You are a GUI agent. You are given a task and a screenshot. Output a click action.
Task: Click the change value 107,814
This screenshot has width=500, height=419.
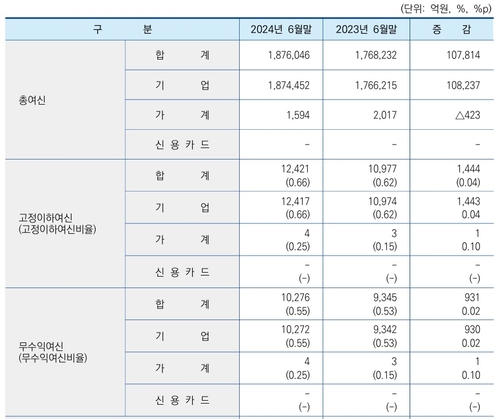coord(463,55)
